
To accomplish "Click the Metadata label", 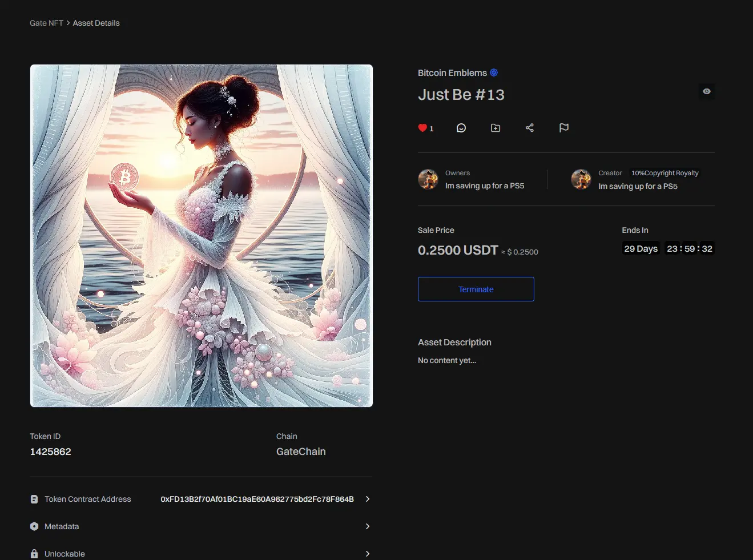I will (62, 526).
